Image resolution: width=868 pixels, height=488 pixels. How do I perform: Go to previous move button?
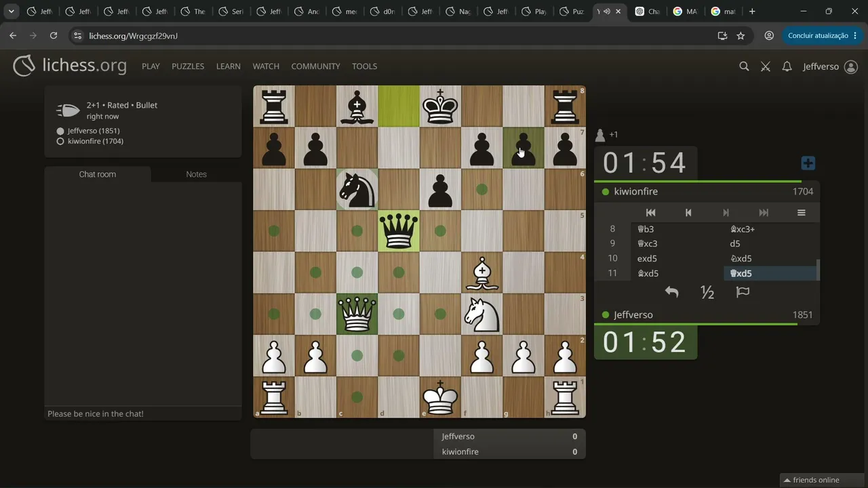pyautogui.click(x=688, y=213)
